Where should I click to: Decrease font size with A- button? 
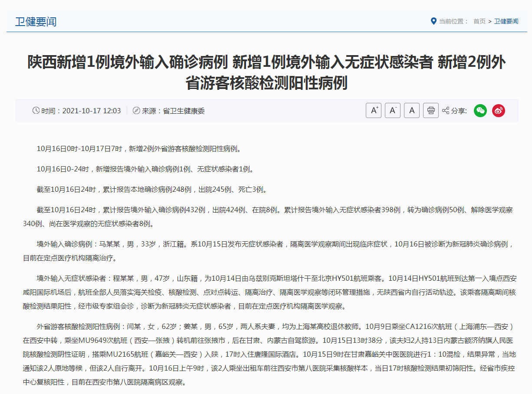pyautogui.click(x=393, y=111)
